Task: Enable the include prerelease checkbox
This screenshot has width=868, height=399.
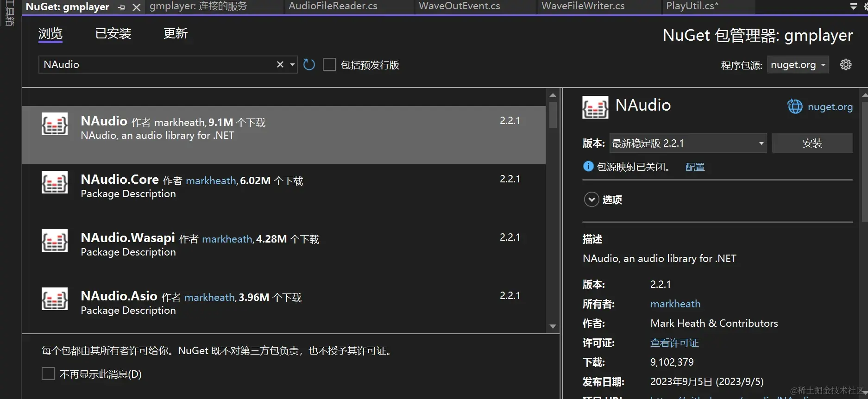Action: pos(329,64)
